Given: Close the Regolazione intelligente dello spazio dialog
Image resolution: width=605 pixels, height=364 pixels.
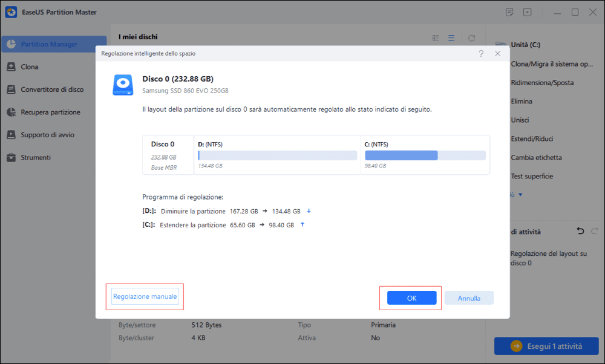Looking at the screenshot, I should click(498, 54).
